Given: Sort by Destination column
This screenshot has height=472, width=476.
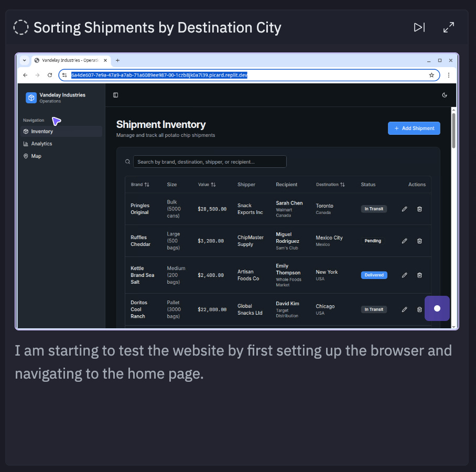Looking at the screenshot, I should [330, 185].
